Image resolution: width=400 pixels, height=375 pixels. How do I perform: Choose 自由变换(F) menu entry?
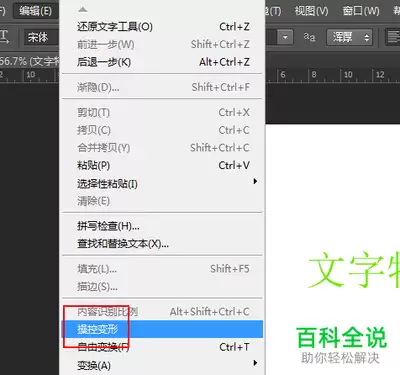click(163, 347)
